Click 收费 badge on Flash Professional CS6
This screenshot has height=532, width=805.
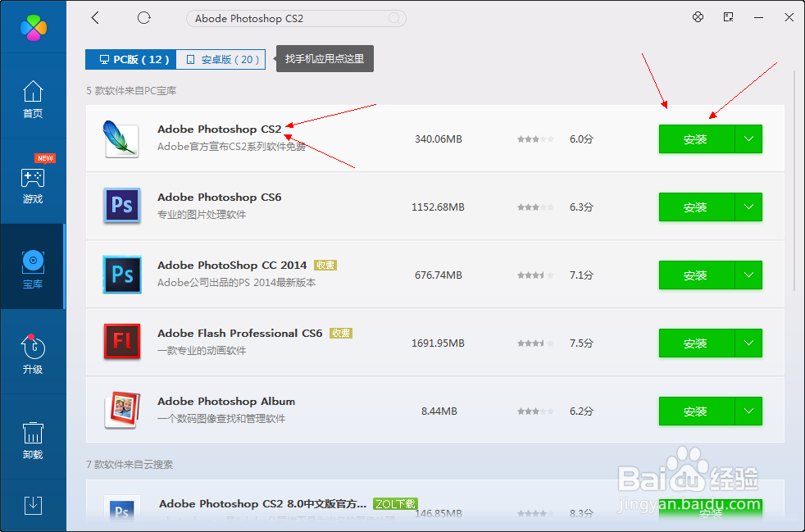(x=341, y=334)
